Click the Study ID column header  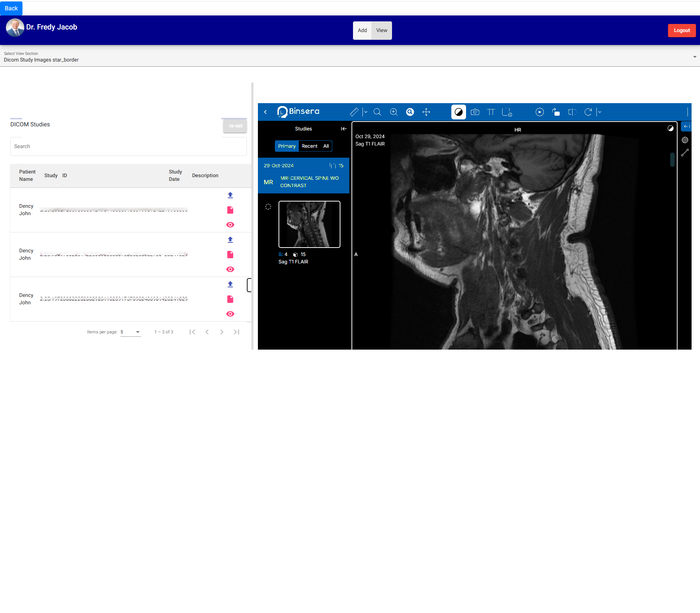tap(56, 175)
